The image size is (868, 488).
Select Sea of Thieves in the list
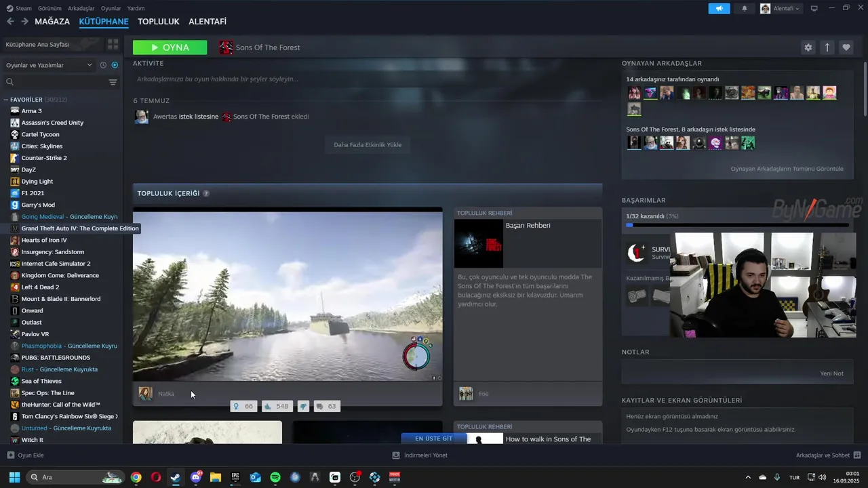pyautogui.click(x=41, y=381)
